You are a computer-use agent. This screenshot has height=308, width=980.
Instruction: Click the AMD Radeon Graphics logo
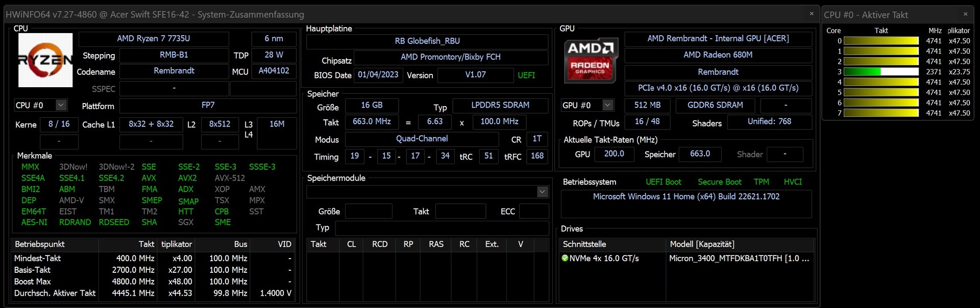591,61
